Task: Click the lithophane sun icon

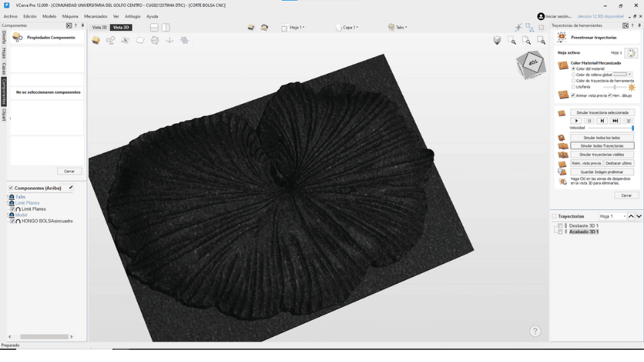Action: [x=631, y=87]
